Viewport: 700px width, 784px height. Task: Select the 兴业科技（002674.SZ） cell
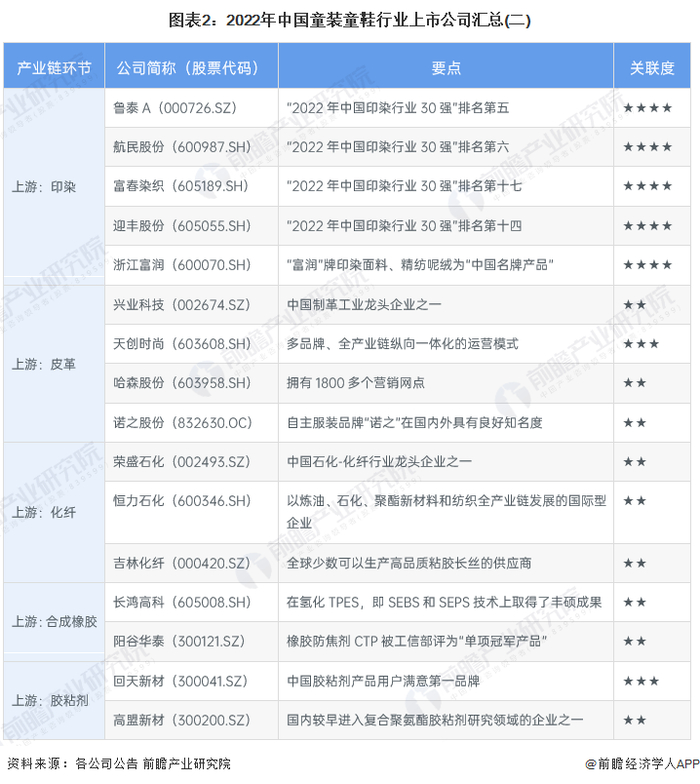coord(192,304)
